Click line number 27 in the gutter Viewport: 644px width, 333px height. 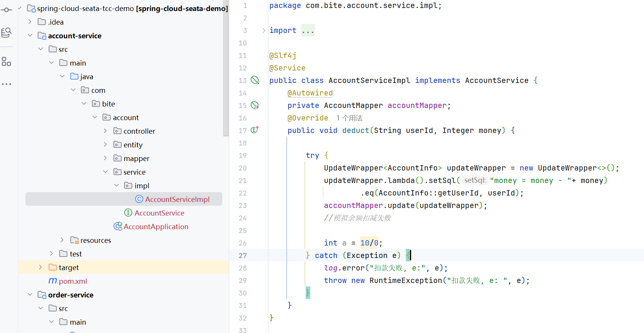pos(243,255)
